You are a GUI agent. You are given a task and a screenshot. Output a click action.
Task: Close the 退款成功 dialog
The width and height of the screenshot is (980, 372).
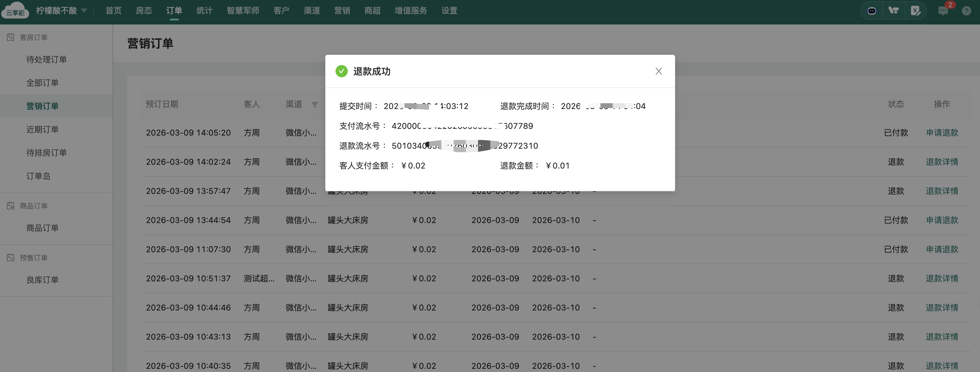click(658, 71)
